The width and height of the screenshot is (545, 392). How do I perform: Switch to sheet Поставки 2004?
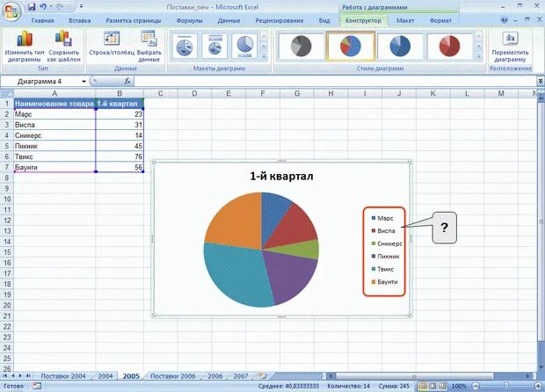[x=63, y=376]
